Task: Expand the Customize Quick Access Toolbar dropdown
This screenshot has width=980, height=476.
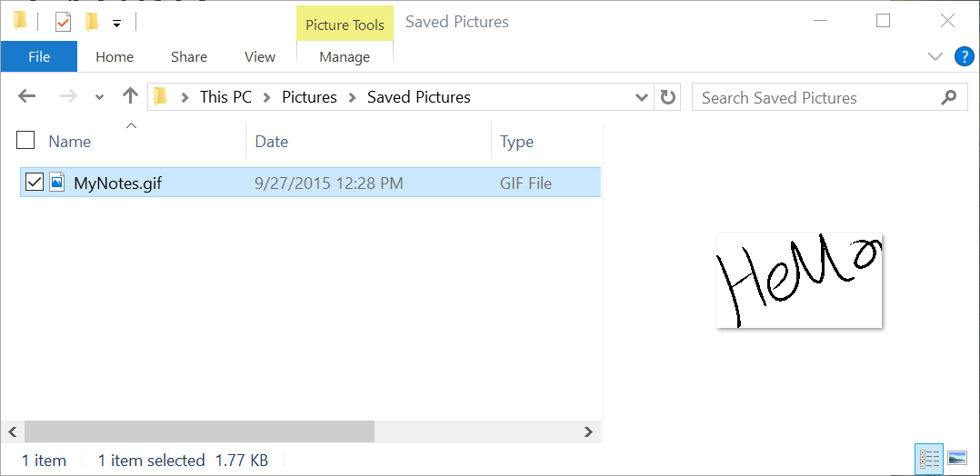Action: pyautogui.click(x=116, y=24)
